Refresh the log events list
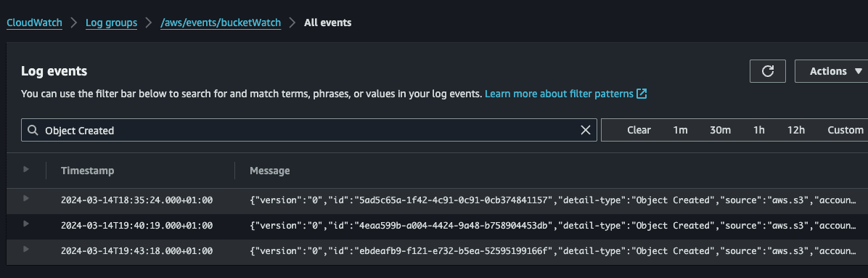The width and height of the screenshot is (868, 278). [x=767, y=71]
